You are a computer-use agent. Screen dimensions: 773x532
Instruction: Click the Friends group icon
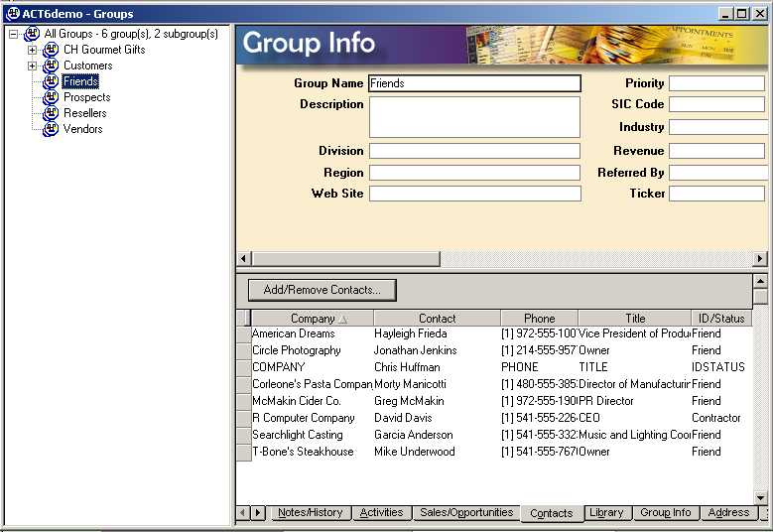point(51,80)
